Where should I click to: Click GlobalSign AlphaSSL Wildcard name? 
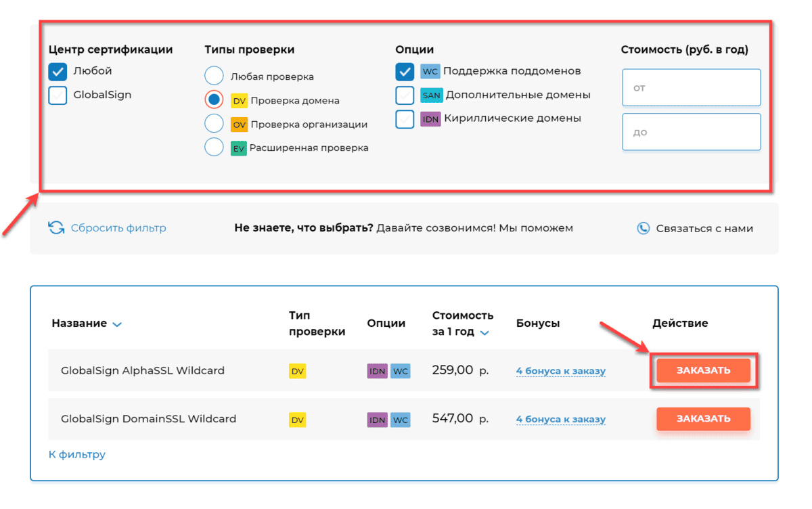[143, 371]
